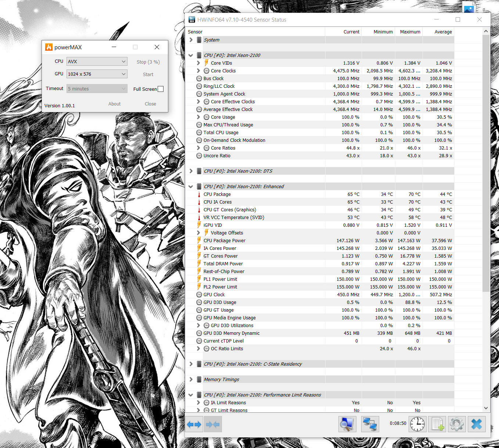Viewport: 499px width, 448px height.
Task: Click the Close button in powerMAX
Action: [150, 104]
